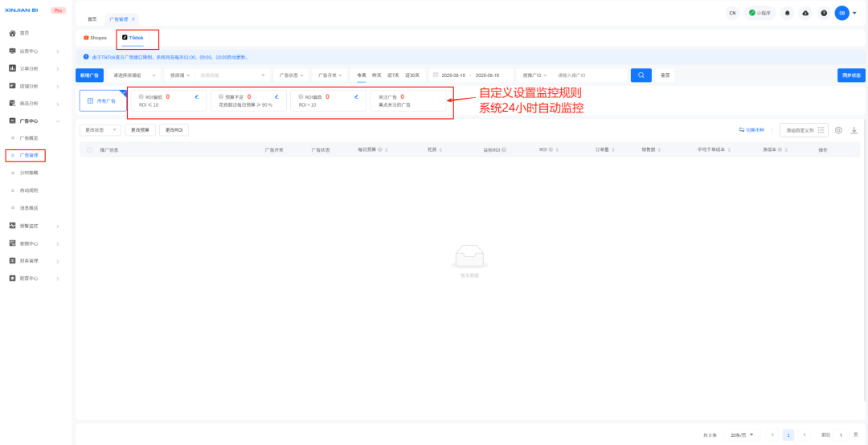Collapse the 广告中心 menu chevron

pos(58,120)
